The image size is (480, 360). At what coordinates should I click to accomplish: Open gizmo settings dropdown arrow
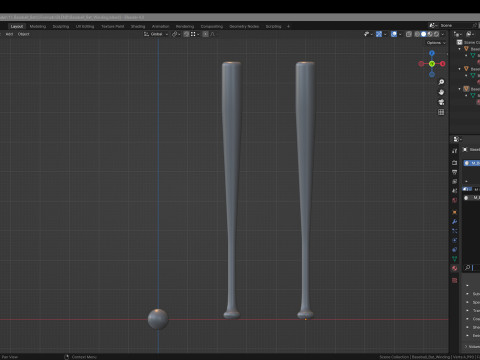(385, 34)
